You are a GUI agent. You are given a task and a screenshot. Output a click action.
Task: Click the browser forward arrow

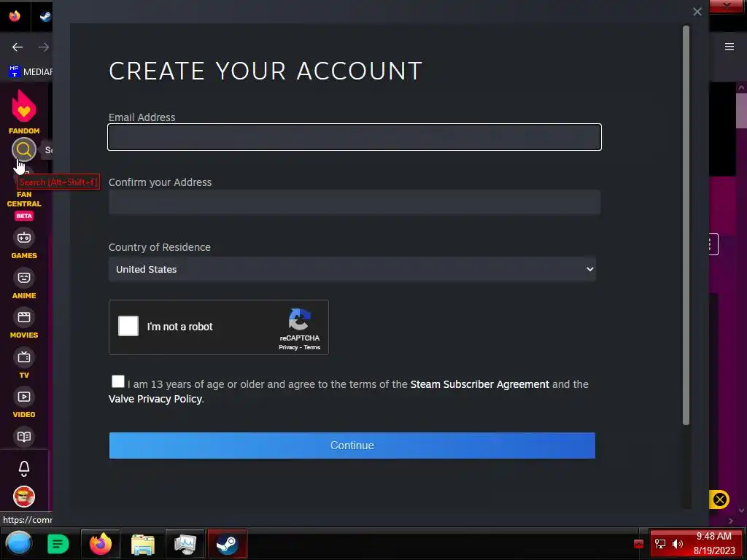(44, 47)
